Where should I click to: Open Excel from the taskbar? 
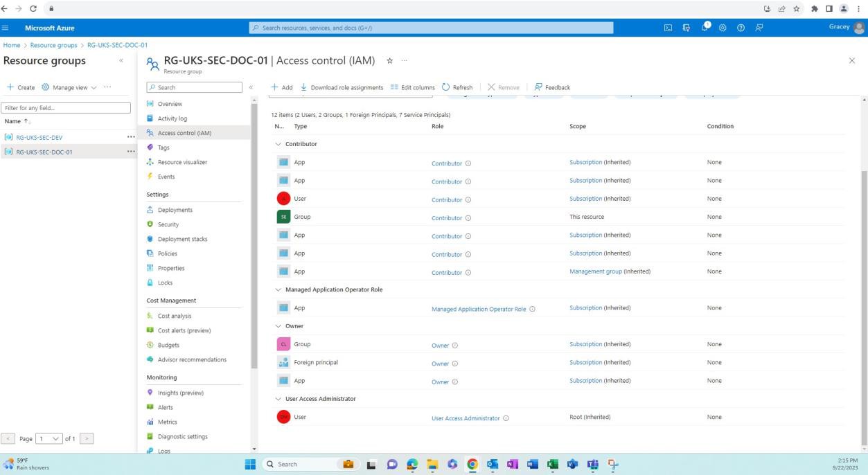click(553, 464)
